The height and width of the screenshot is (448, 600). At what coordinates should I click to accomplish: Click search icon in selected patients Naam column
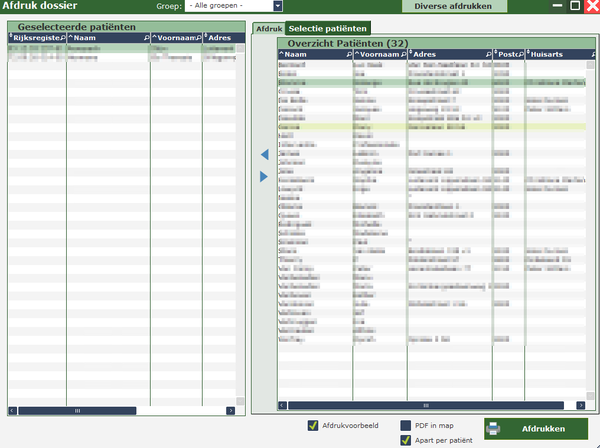point(144,38)
